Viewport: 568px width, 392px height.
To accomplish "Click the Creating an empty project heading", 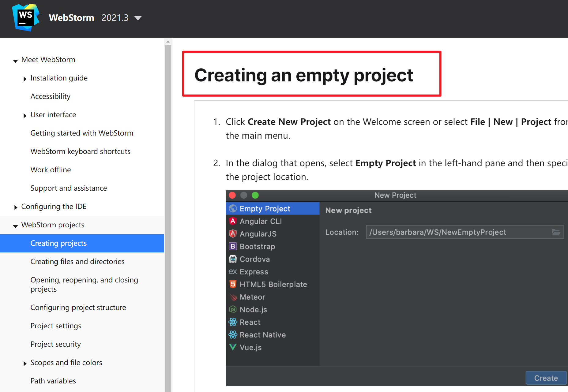I will coord(304,75).
